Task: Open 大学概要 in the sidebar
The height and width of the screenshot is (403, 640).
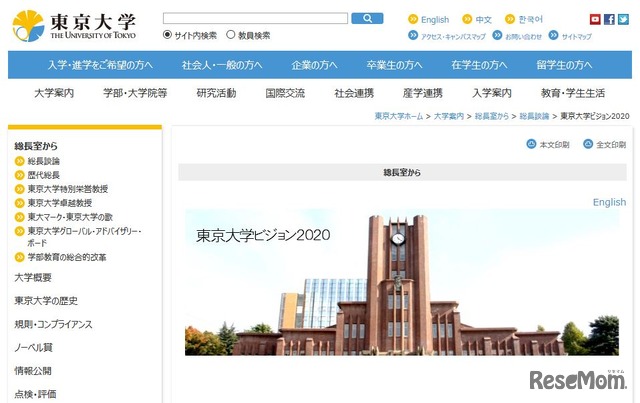Action: (33, 278)
